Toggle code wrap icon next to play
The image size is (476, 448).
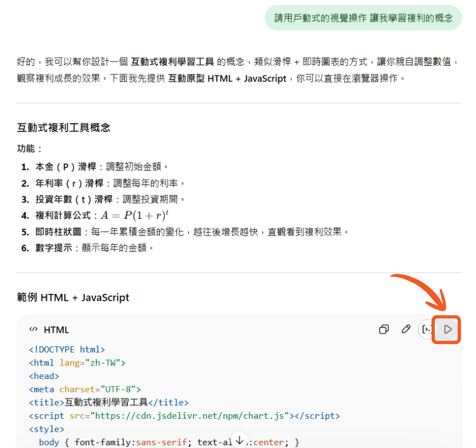click(x=427, y=329)
